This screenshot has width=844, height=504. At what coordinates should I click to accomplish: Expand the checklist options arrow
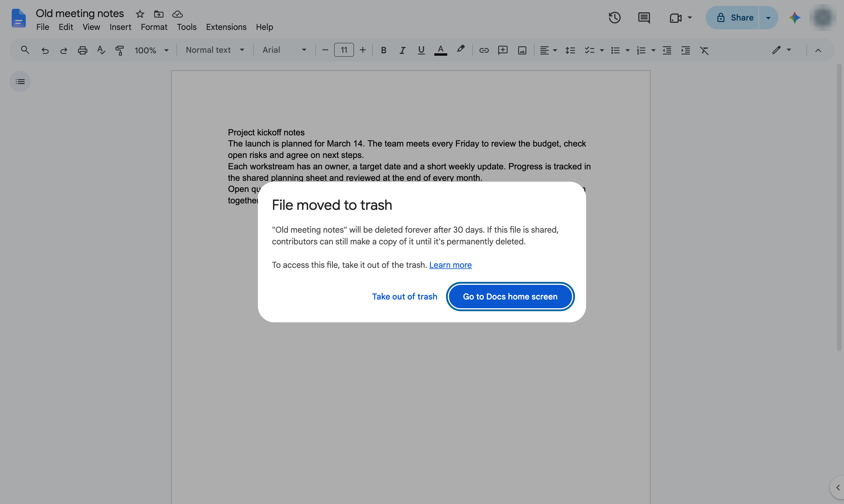[x=602, y=50]
